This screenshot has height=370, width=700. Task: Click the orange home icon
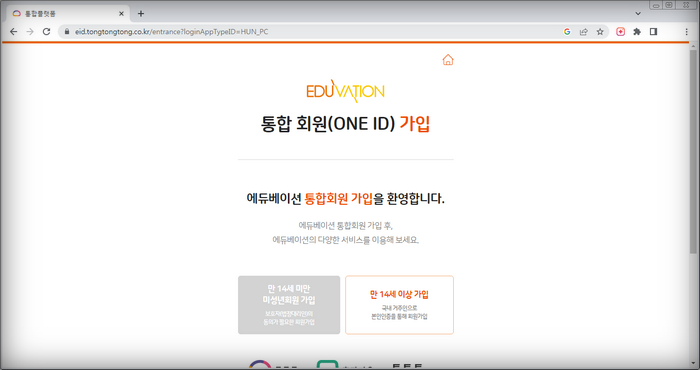[448, 60]
